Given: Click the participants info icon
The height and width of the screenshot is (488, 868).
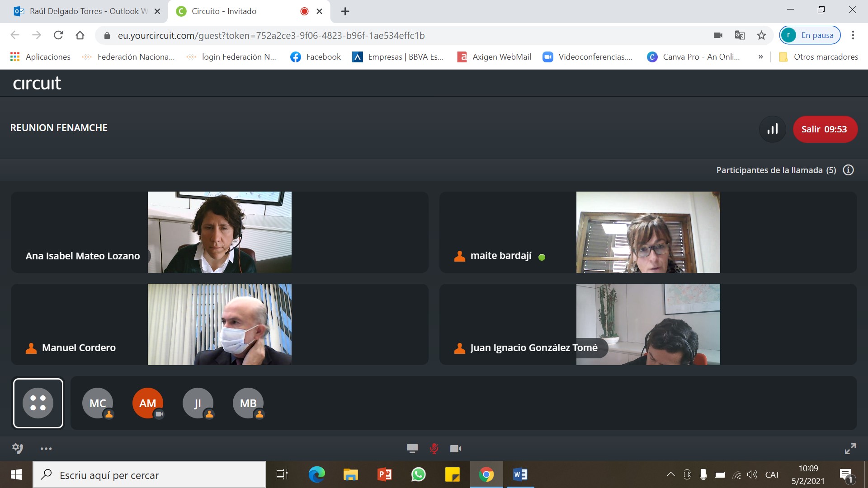Looking at the screenshot, I should (x=849, y=170).
